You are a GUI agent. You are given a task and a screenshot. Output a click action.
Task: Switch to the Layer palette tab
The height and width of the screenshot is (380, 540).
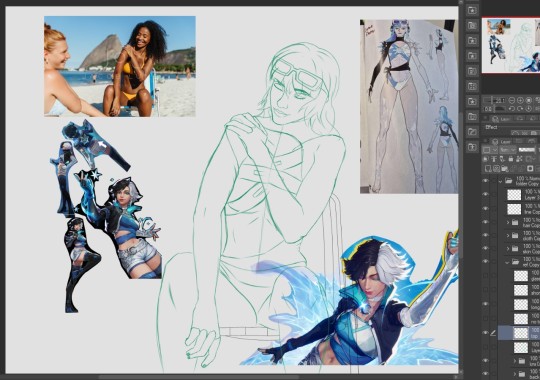point(501,142)
